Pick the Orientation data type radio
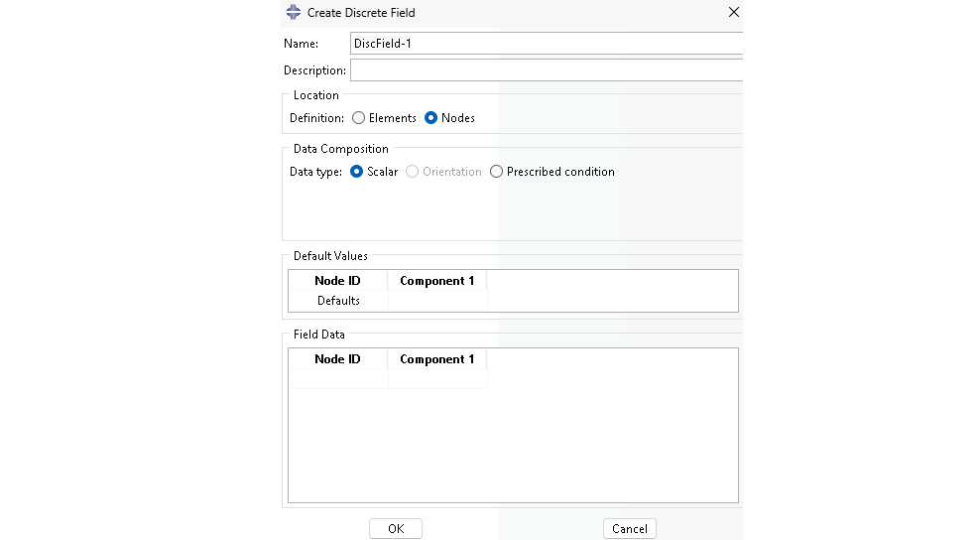This screenshot has width=980, height=540. 413,172
